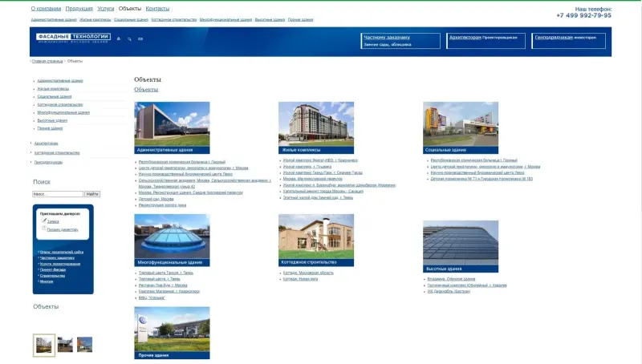642x364 pixels.
Task: Open the Заявка link in the dealer box
Action: [x=53, y=221]
